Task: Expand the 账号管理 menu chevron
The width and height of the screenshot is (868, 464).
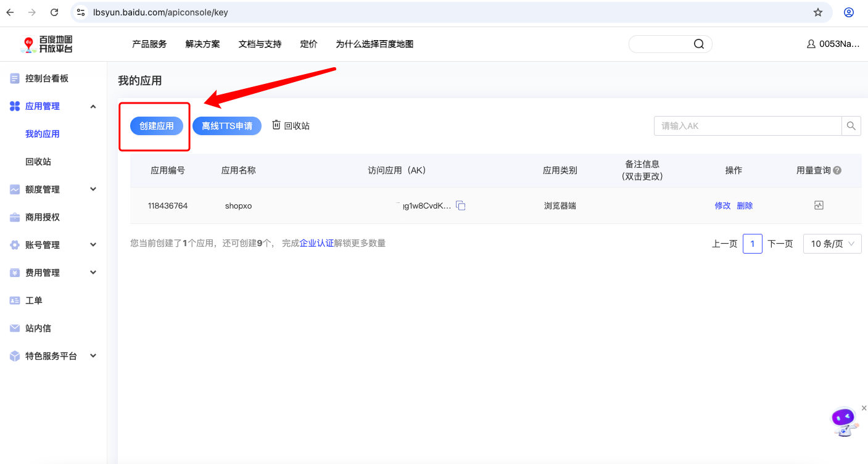Action: pyautogui.click(x=93, y=244)
